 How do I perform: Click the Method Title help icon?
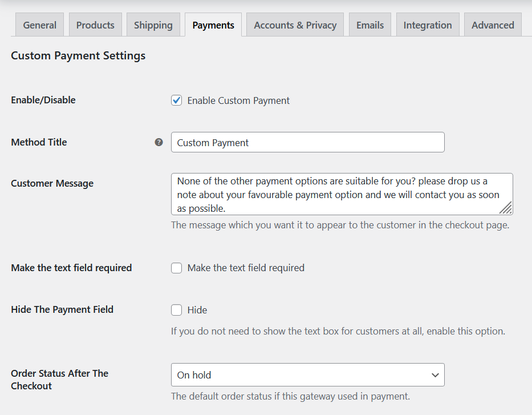tap(159, 142)
